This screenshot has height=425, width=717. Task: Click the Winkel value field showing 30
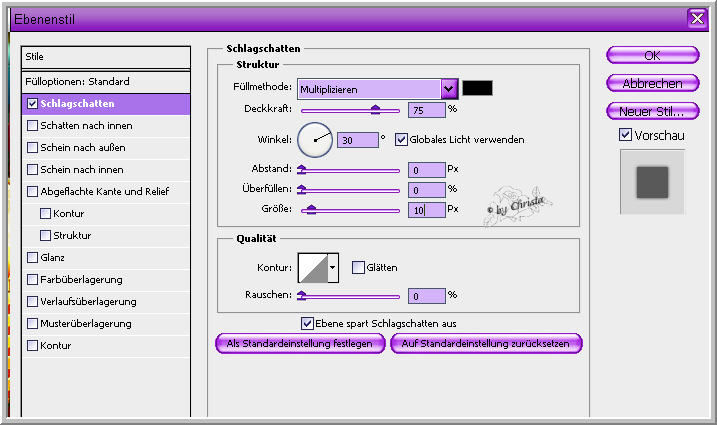[358, 140]
